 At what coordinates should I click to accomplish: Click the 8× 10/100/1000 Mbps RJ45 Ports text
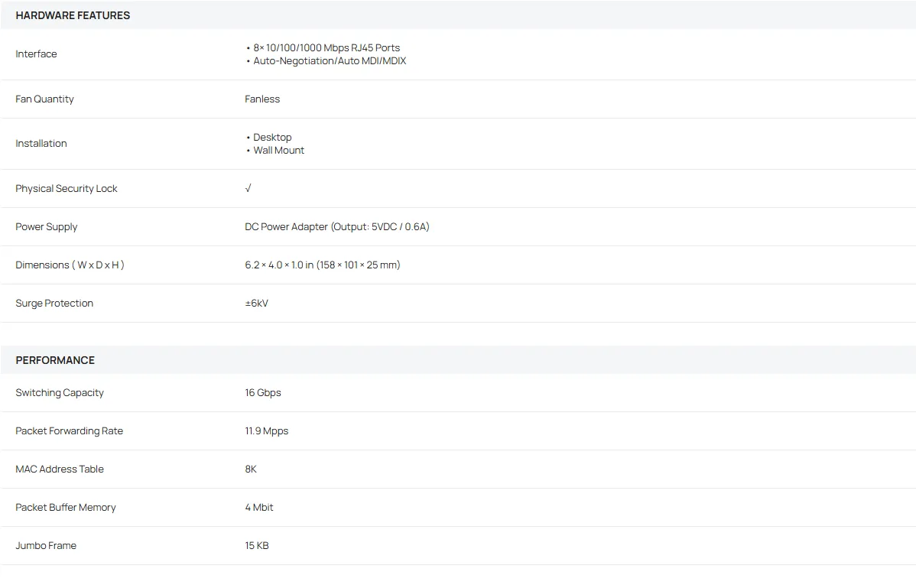tap(326, 47)
